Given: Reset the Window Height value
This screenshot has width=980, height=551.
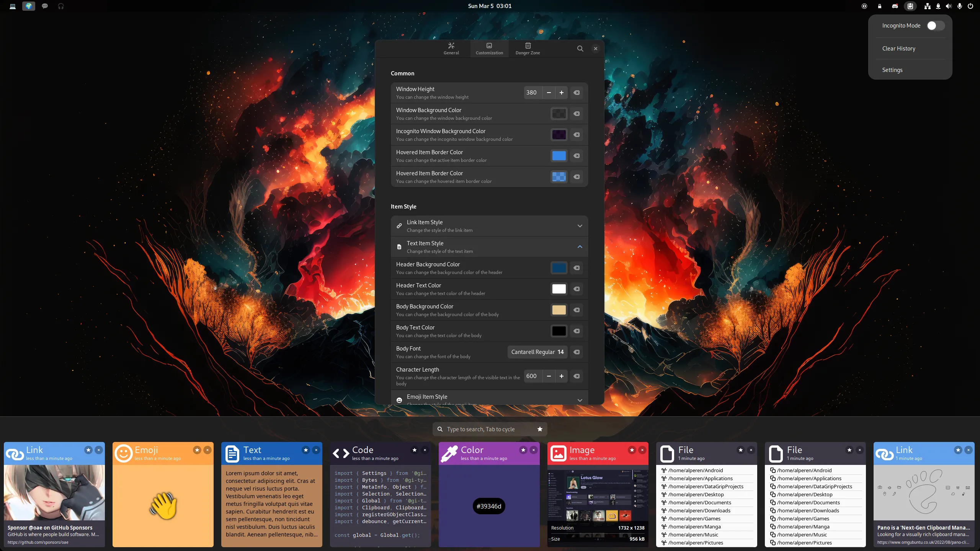Looking at the screenshot, I should 577,93.
